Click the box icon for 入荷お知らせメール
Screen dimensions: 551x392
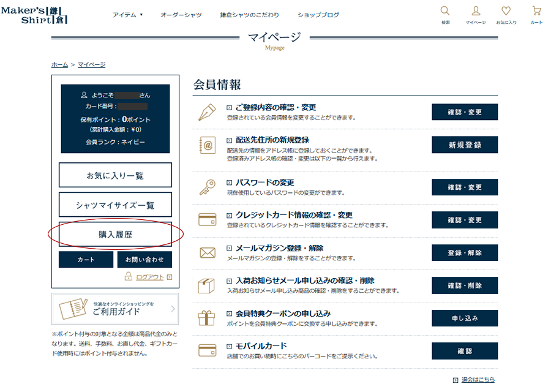coord(206,285)
